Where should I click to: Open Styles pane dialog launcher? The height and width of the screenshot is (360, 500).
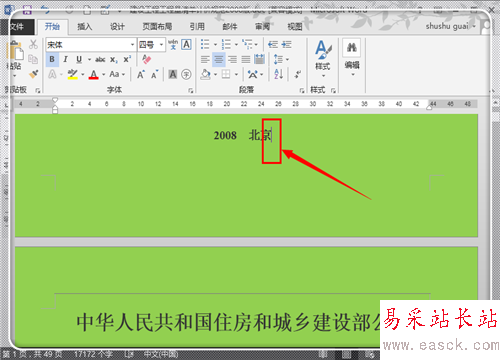point(333,90)
